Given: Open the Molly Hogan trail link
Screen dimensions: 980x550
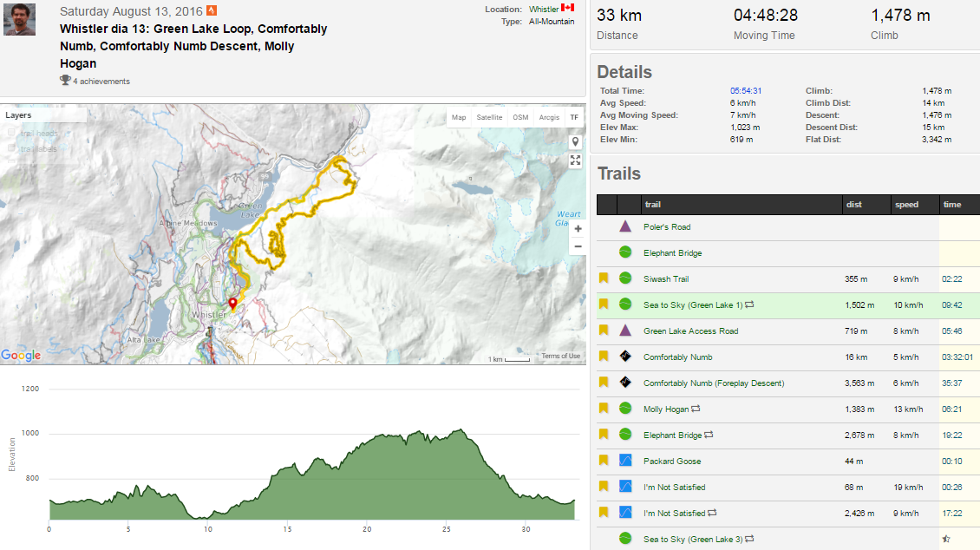Looking at the screenshot, I should (665, 409).
